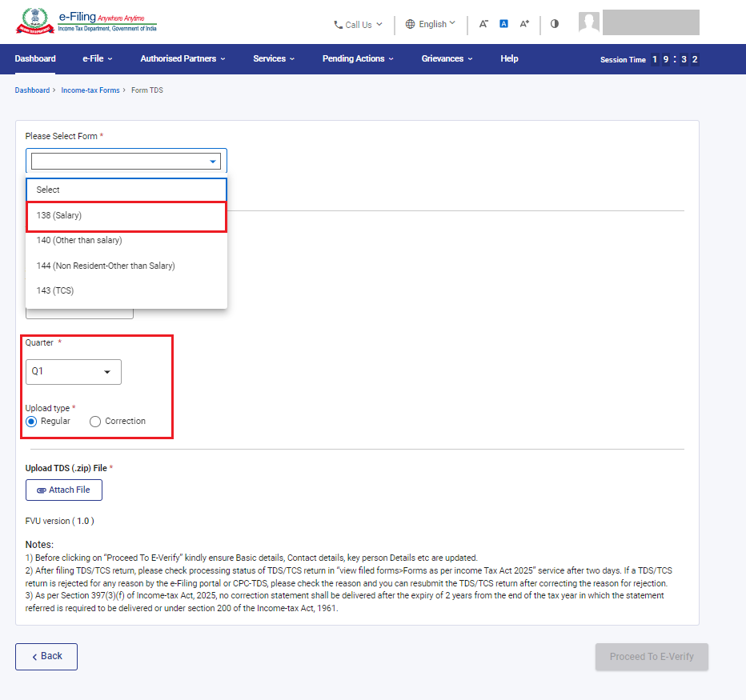Click the e-Filing portal logo

[x=86, y=22]
